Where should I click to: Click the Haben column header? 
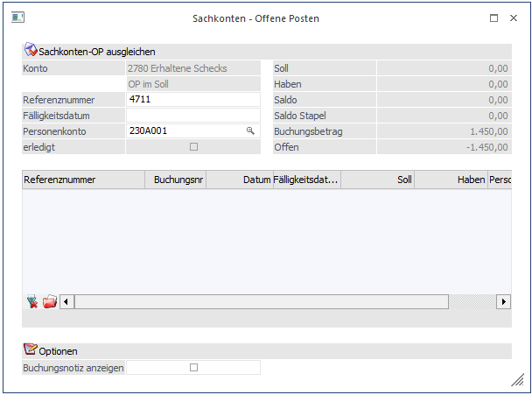(x=451, y=180)
